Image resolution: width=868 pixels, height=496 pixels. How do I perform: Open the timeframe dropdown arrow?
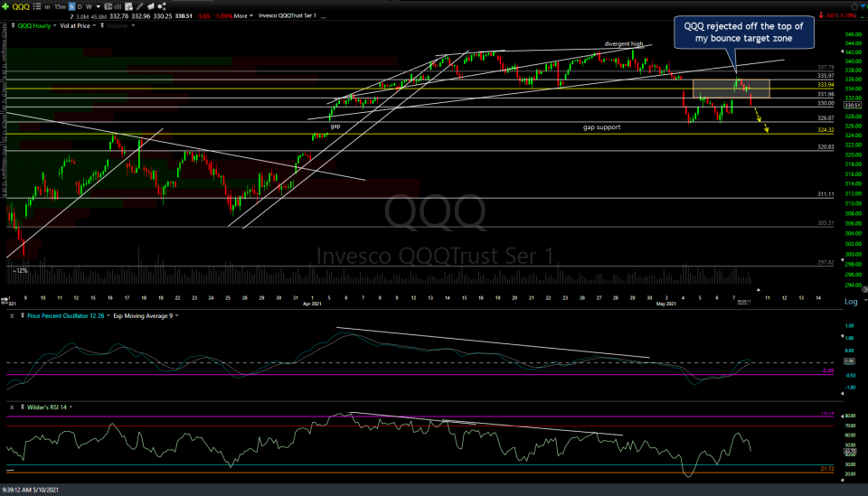98,6
